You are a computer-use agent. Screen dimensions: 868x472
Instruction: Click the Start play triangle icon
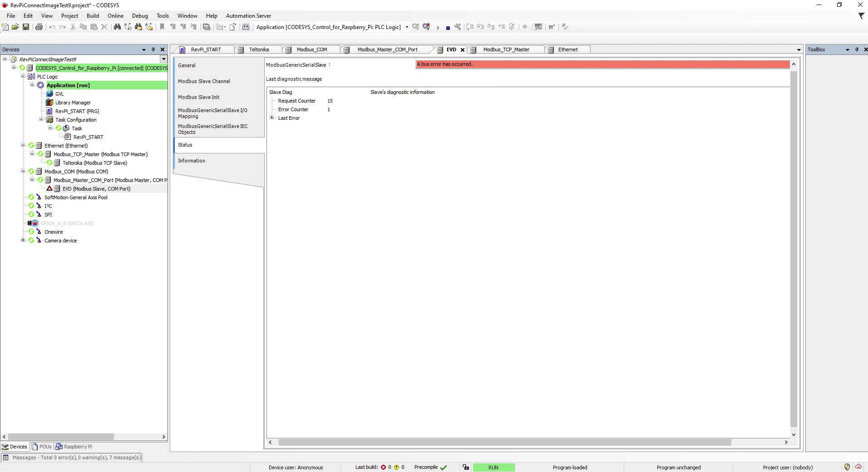tap(438, 27)
